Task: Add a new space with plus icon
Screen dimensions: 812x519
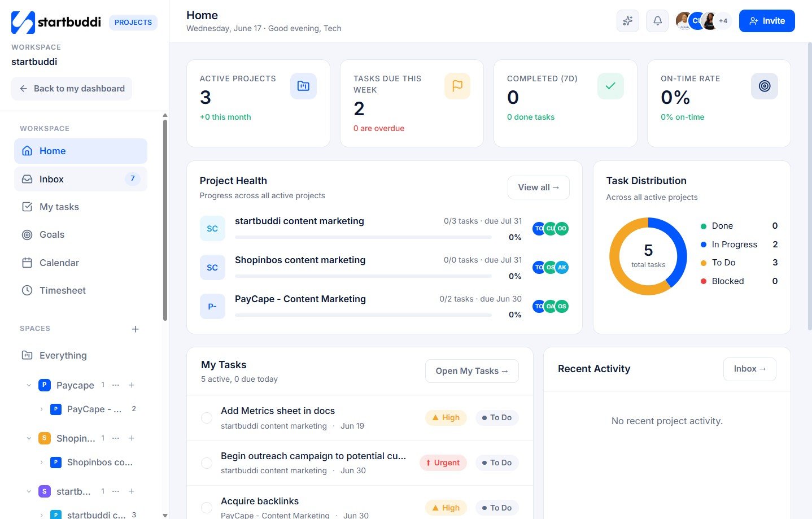Action: coord(135,329)
